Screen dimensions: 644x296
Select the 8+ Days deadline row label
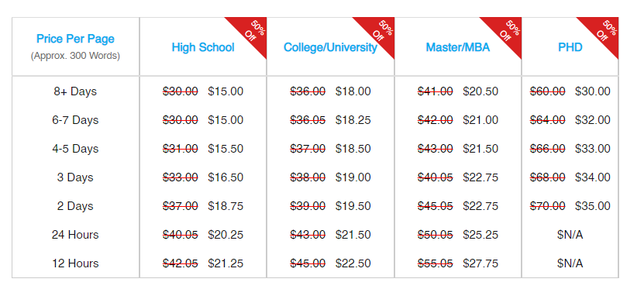[75, 91]
